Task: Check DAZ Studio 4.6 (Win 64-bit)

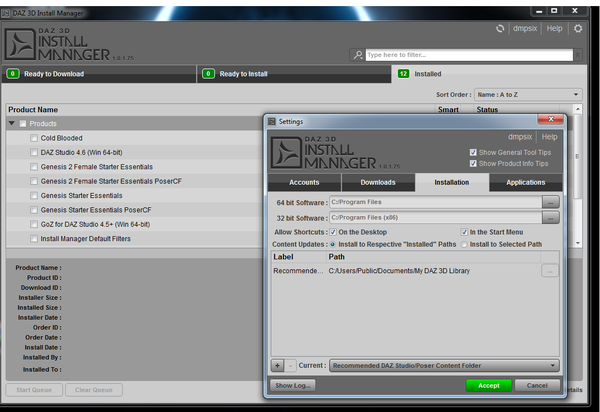Action: [x=34, y=152]
